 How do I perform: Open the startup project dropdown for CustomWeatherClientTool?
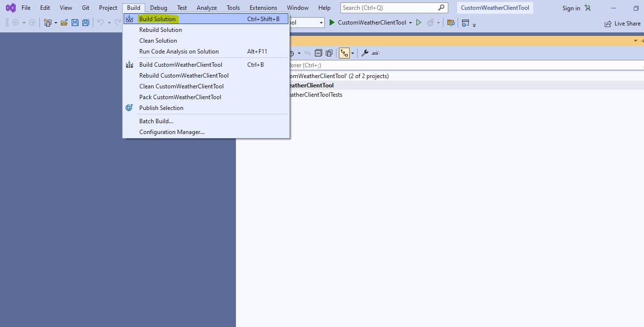point(411,23)
